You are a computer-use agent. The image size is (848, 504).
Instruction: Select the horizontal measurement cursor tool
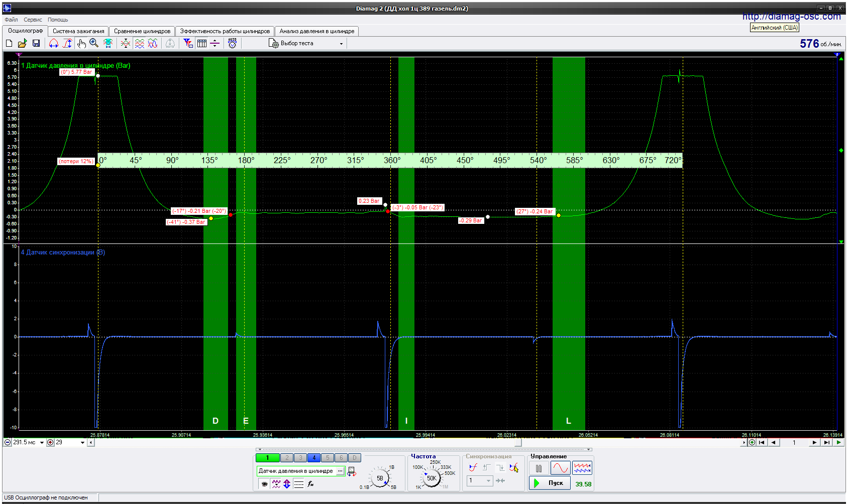pyautogui.click(x=53, y=44)
